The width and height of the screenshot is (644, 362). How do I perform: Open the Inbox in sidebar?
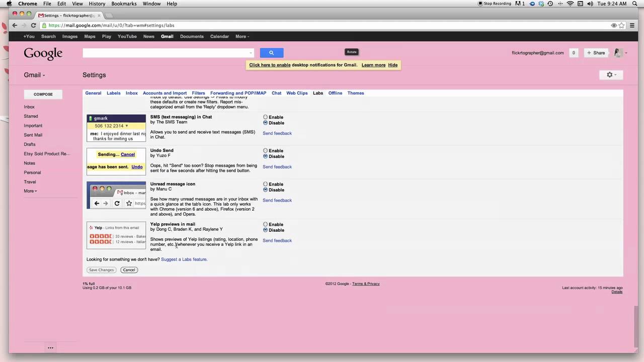pos(29,107)
